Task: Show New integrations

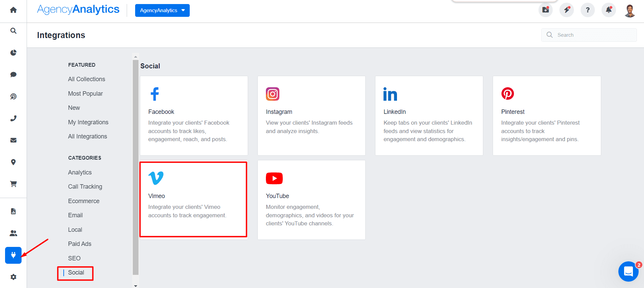Action: [74, 108]
